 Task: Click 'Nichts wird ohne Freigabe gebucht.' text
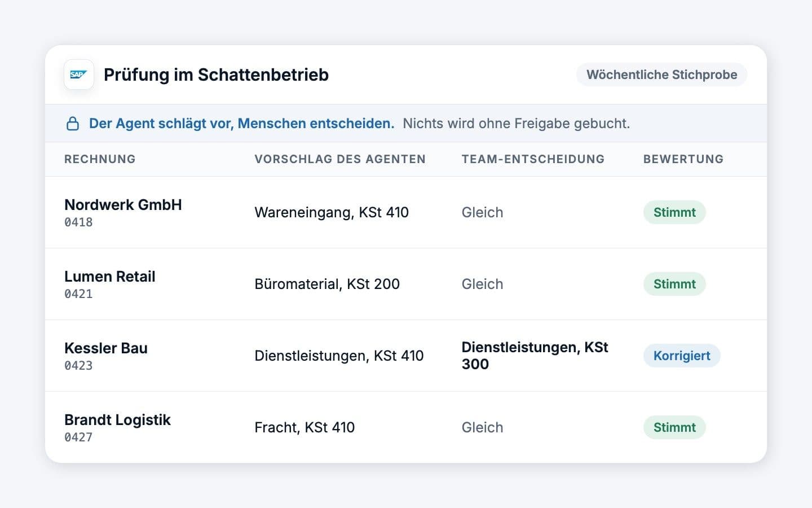pos(516,124)
